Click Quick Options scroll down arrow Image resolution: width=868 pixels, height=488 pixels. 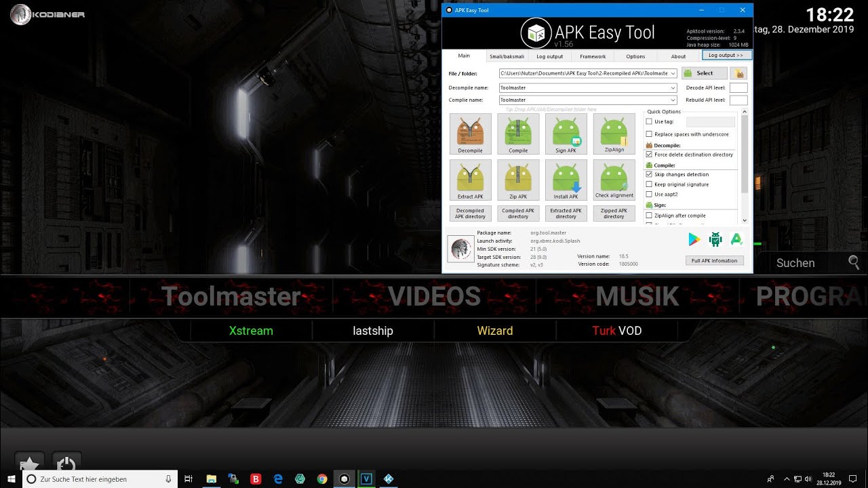click(x=745, y=220)
